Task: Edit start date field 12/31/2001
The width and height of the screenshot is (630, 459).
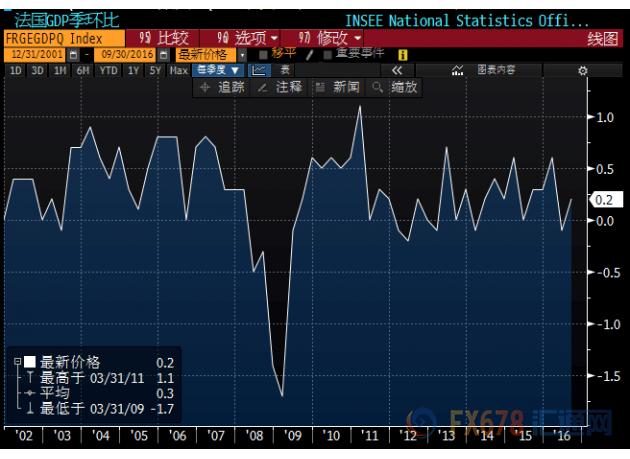Action: (x=35, y=55)
